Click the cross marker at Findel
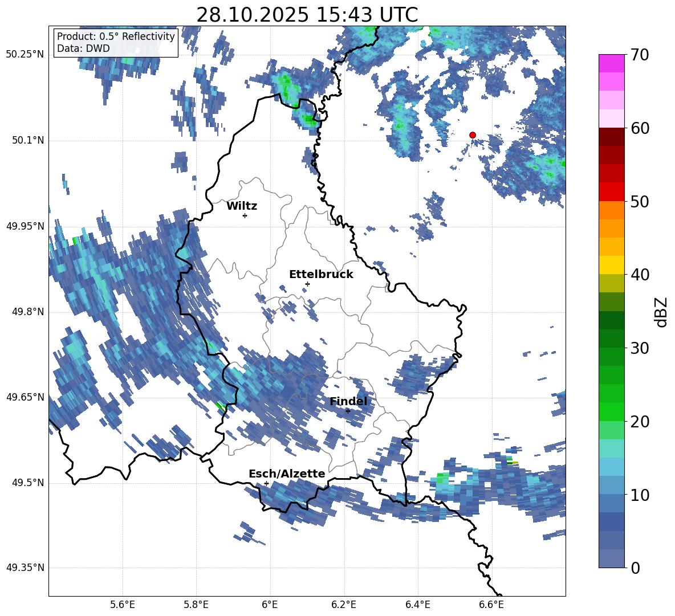Screen dimensions: 675x616 (x=348, y=411)
